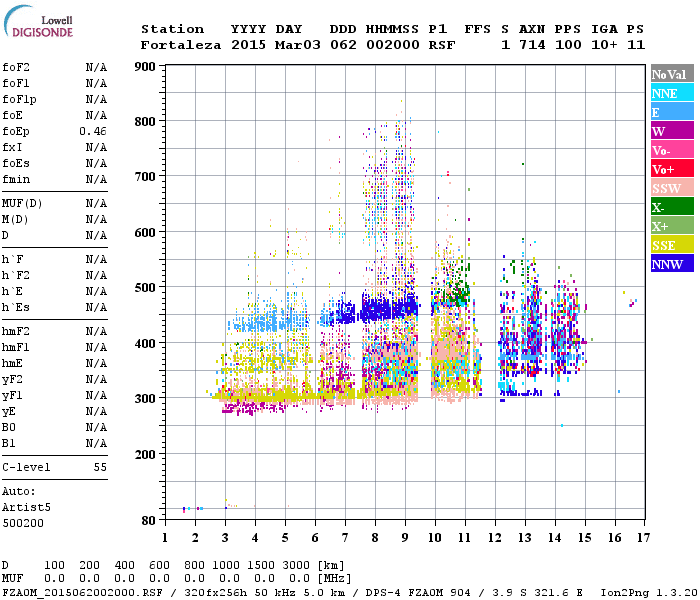This screenshot has width=700, height=600.
Task: Click the Lowell Digisonde logo
Action: pos(39,21)
